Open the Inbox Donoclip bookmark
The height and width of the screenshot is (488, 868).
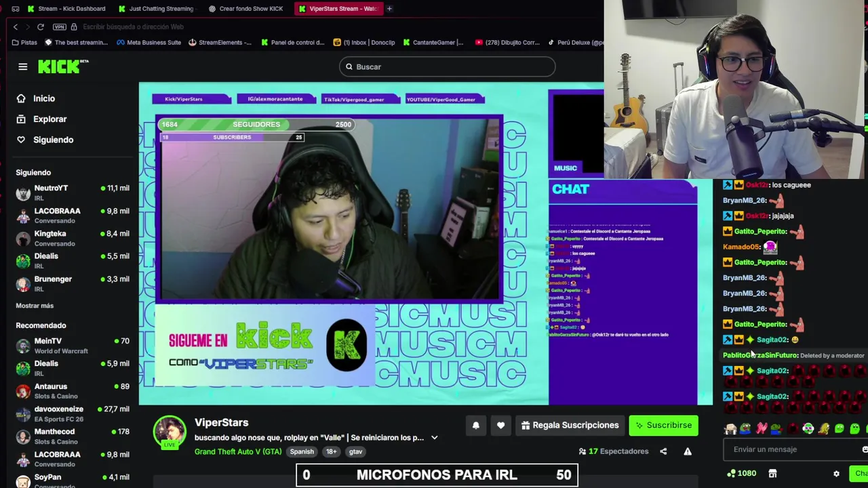[x=364, y=42]
